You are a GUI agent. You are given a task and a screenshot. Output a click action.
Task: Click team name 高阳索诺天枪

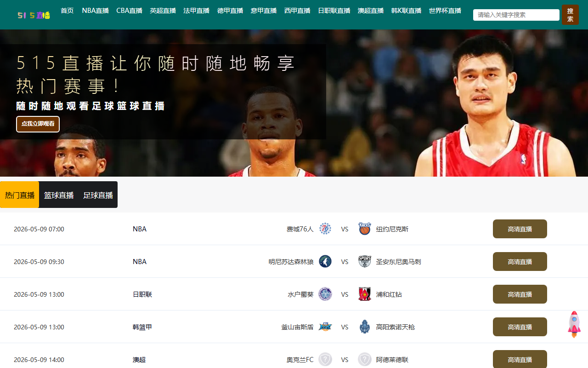pos(396,327)
